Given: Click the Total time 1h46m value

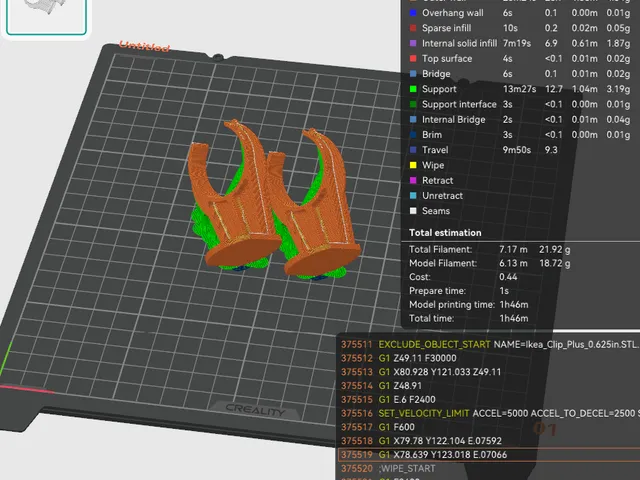Looking at the screenshot, I should point(514,318).
